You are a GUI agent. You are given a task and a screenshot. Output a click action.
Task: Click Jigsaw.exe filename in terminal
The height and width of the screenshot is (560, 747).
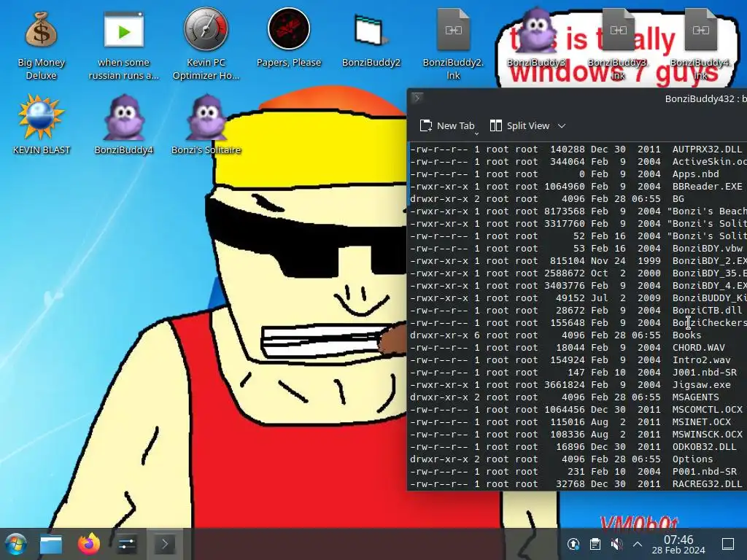701,384
